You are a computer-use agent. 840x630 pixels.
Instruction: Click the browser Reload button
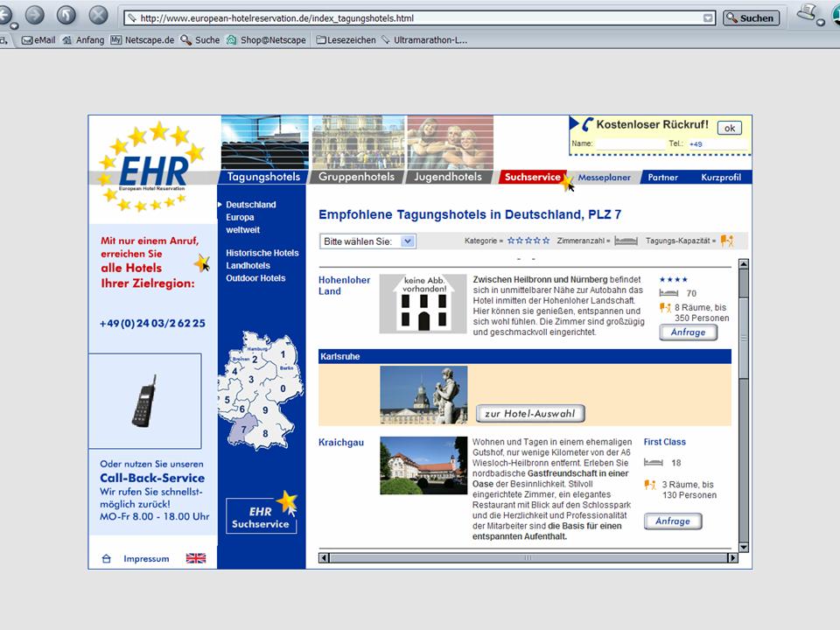[66, 15]
